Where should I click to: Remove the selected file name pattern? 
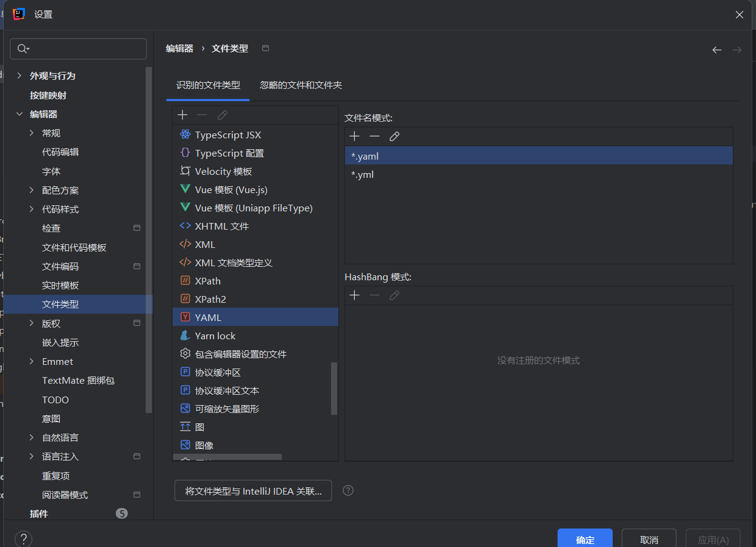(x=374, y=136)
